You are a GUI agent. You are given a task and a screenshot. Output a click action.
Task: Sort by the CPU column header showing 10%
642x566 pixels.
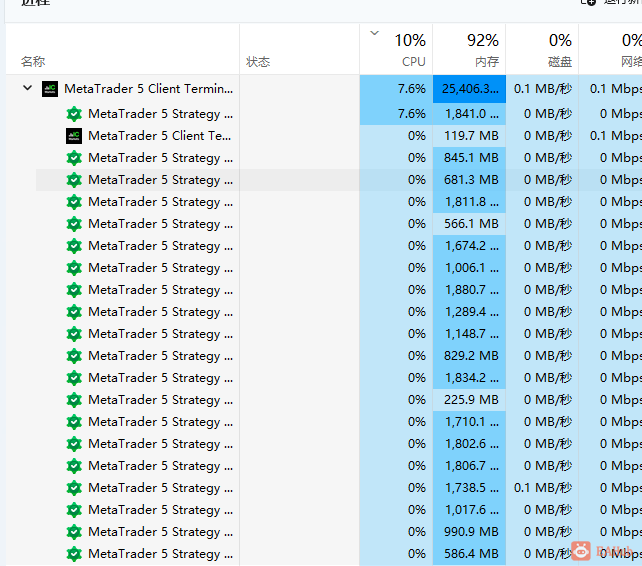pos(396,49)
